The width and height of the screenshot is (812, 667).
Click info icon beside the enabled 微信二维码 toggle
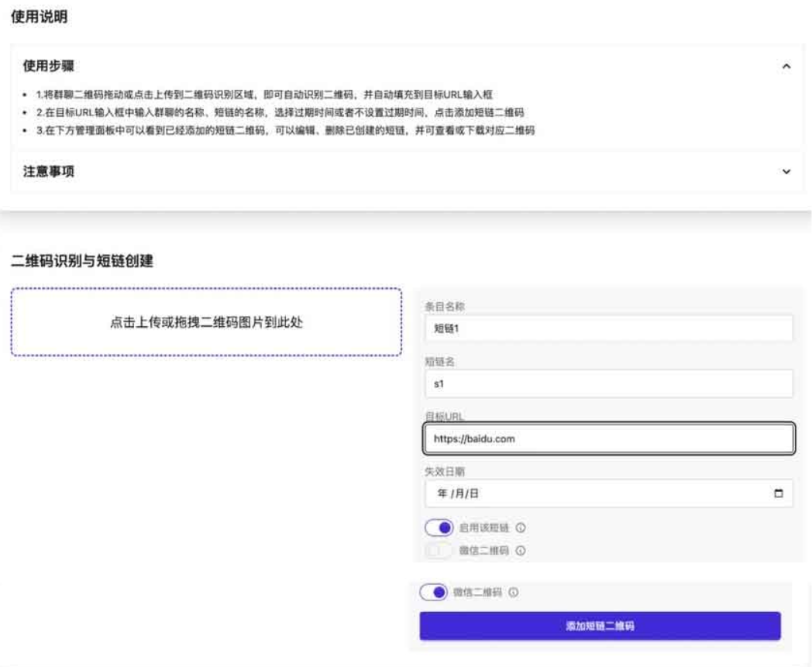[513, 592]
